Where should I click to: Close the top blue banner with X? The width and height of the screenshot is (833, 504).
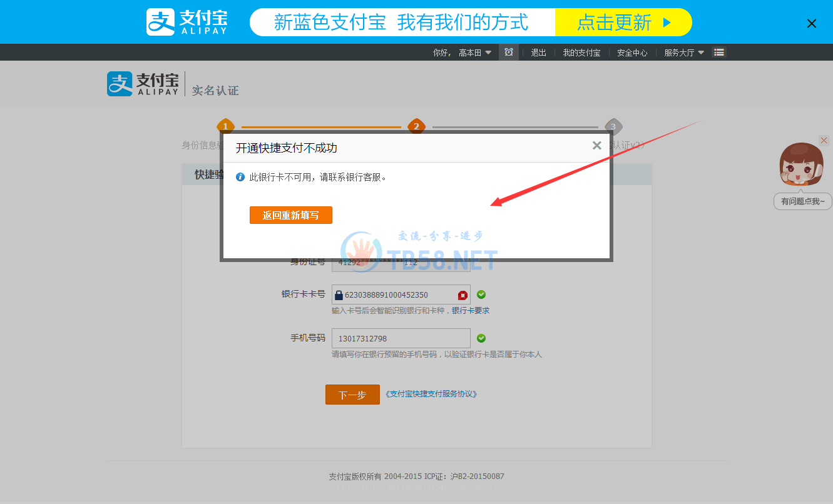tap(812, 24)
